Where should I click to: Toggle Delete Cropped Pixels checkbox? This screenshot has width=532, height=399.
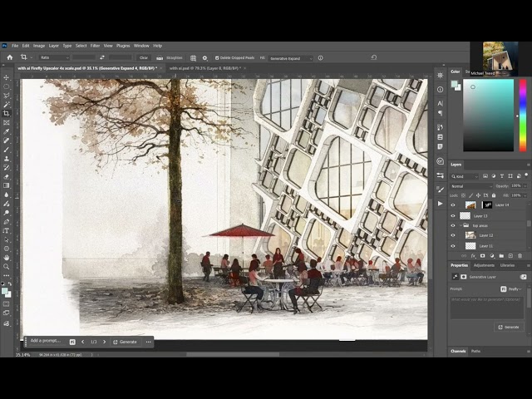[217, 58]
